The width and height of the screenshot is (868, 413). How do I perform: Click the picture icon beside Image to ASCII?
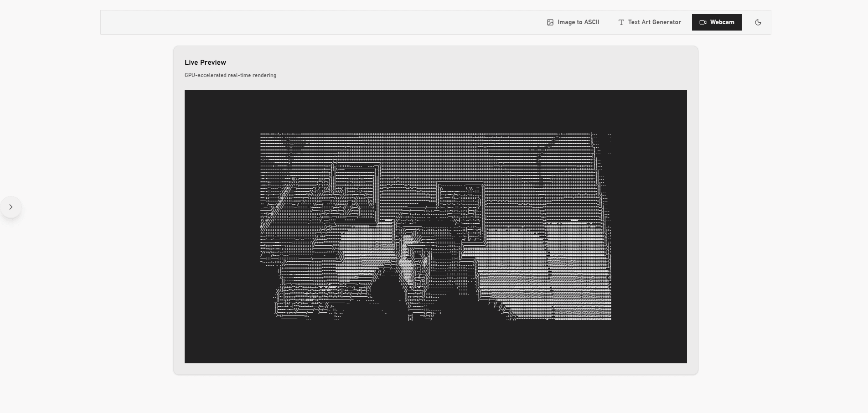[x=550, y=22]
